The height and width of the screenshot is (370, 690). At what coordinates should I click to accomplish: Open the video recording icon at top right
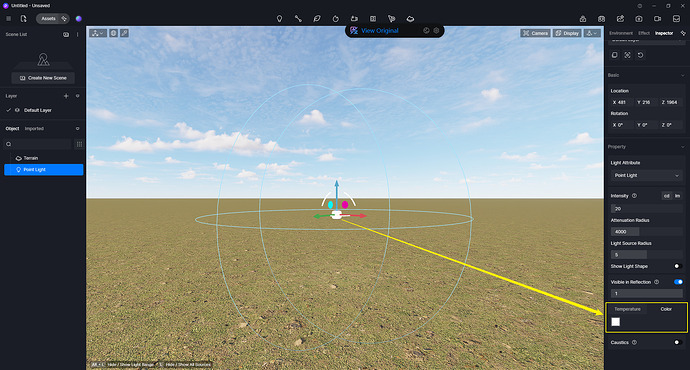(657, 18)
